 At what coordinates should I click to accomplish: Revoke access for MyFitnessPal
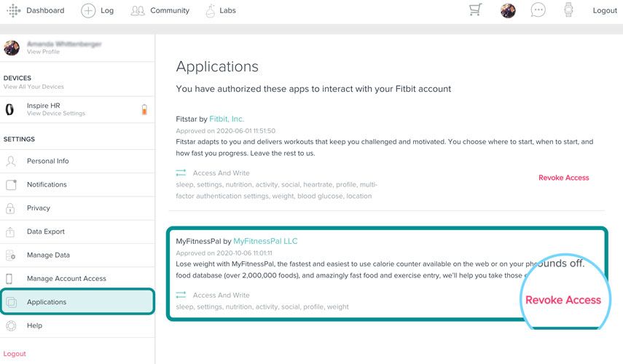tap(563, 300)
